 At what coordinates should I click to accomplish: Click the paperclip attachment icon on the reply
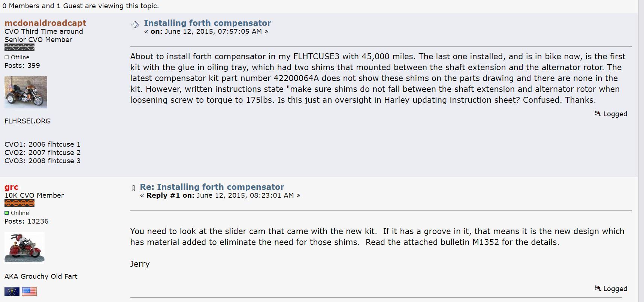[x=133, y=188]
